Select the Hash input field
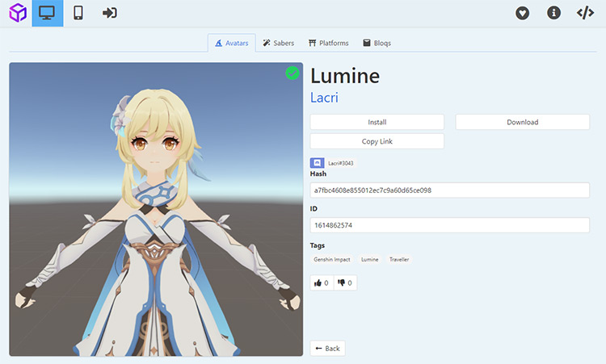The image size is (606, 364). [x=450, y=190]
